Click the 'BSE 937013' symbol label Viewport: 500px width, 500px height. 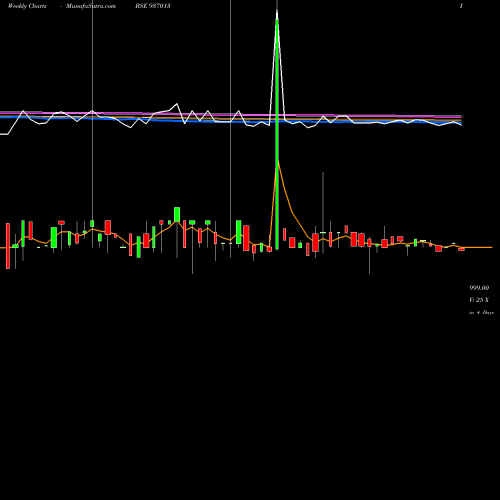click(x=153, y=6)
